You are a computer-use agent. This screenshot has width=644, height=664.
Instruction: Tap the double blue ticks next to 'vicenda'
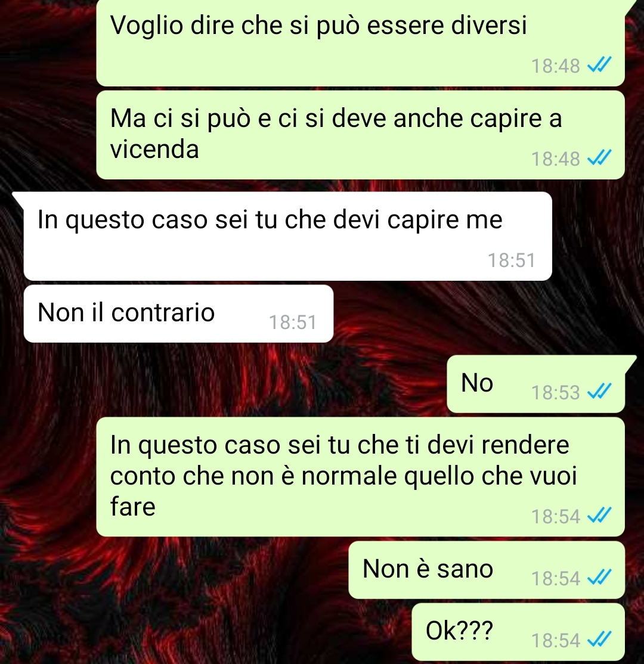[599, 159]
